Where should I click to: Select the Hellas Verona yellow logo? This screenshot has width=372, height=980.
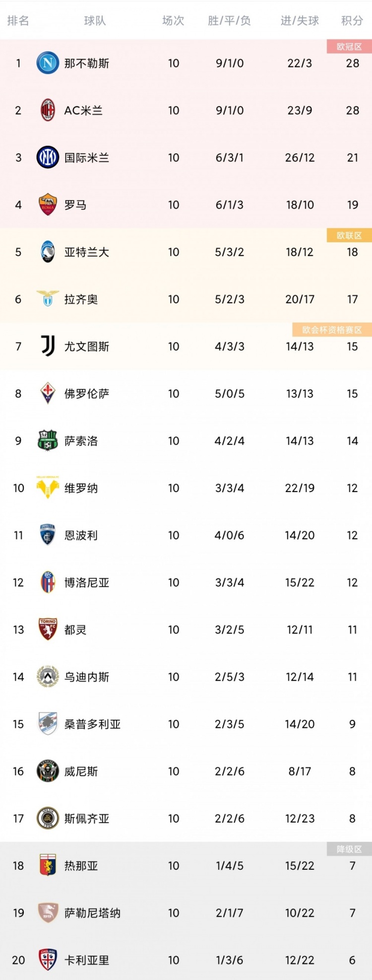tap(48, 488)
